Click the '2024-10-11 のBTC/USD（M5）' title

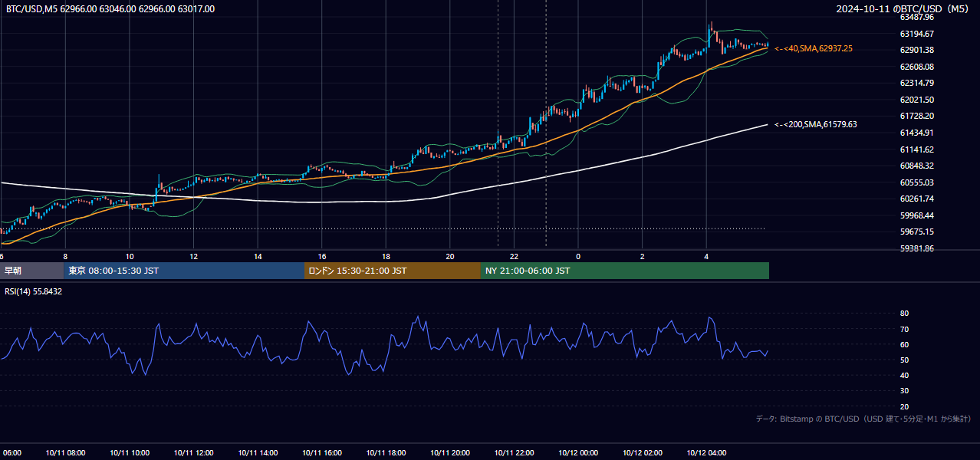coord(902,9)
